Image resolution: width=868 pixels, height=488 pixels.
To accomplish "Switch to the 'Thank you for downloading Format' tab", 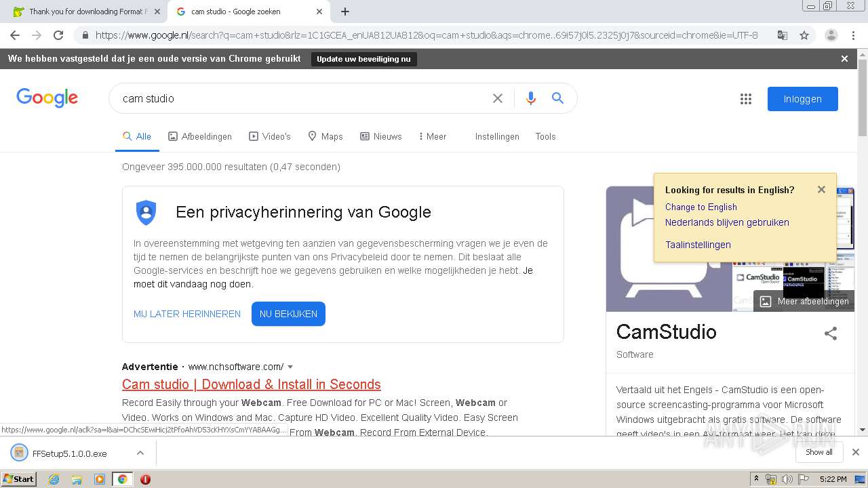I will coord(87,12).
